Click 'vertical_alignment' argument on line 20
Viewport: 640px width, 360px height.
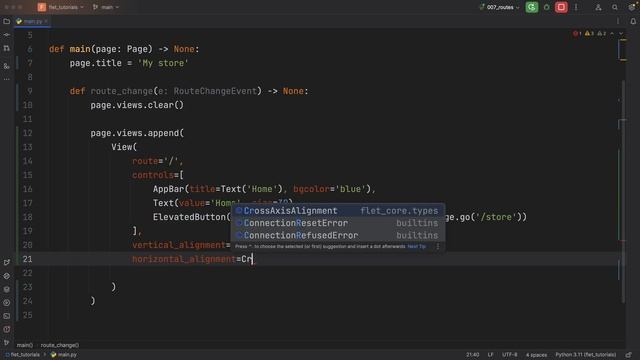[x=178, y=245]
